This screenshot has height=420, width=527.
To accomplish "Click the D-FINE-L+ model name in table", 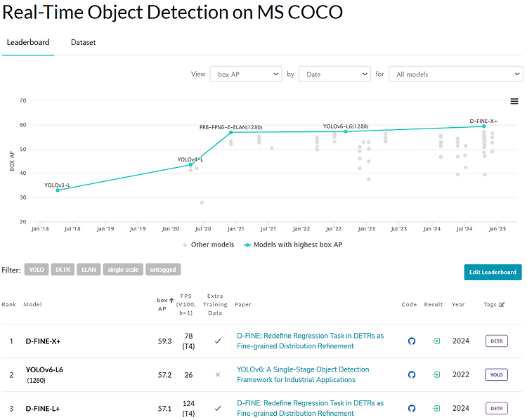I will point(43,409).
